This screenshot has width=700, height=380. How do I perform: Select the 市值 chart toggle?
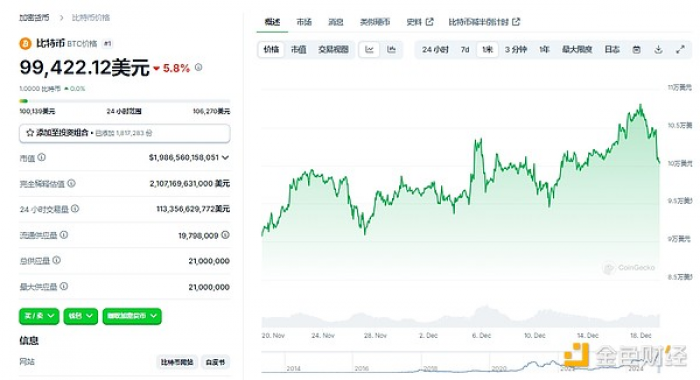pos(299,50)
